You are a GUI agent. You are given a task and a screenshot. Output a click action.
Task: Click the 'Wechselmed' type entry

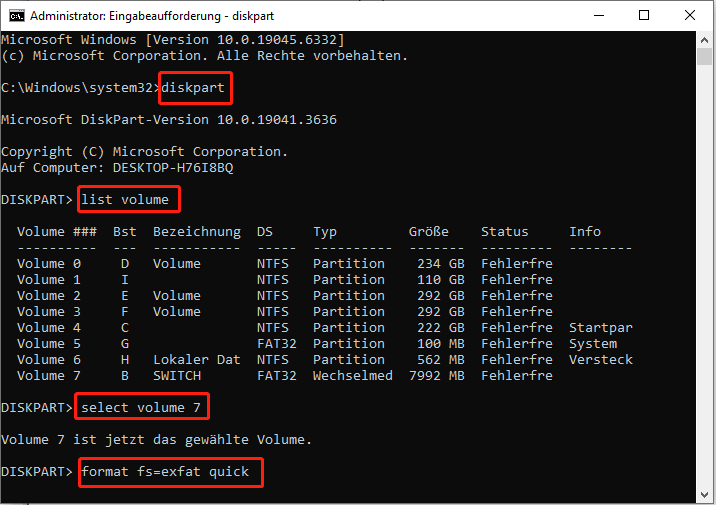(x=353, y=376)
